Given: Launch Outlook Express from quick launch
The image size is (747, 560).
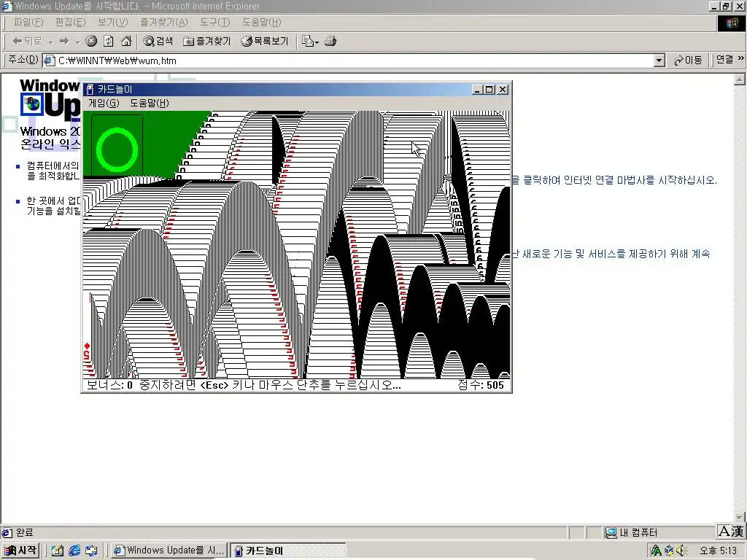Looking at the screenshot, I should pos(91,551).
